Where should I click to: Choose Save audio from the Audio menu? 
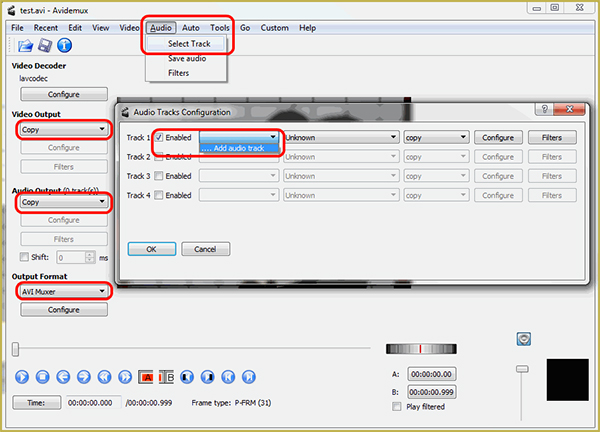point(186,59)
